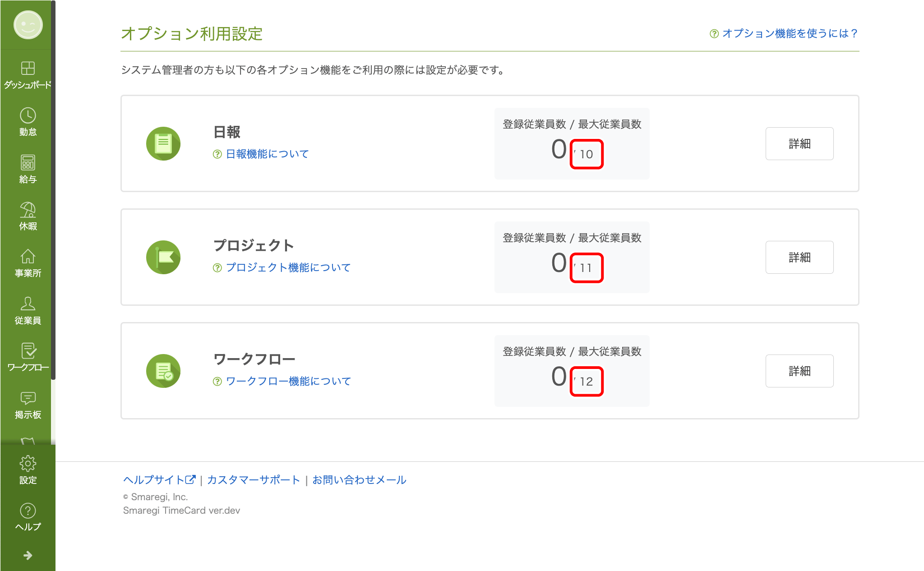Click the sidebar scrollbar thumb
Screen dimensions: 924x571
coord(53,190)
